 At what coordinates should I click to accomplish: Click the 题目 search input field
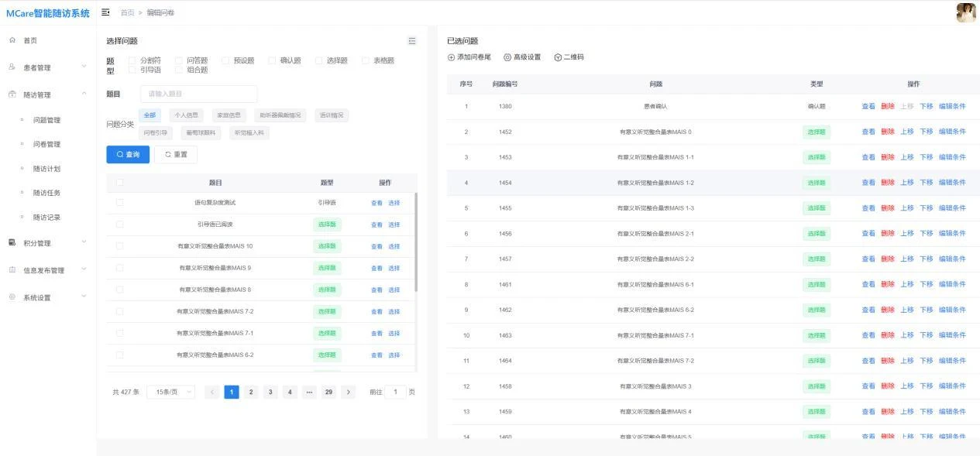pyautogui.click(x=199, y=94)
